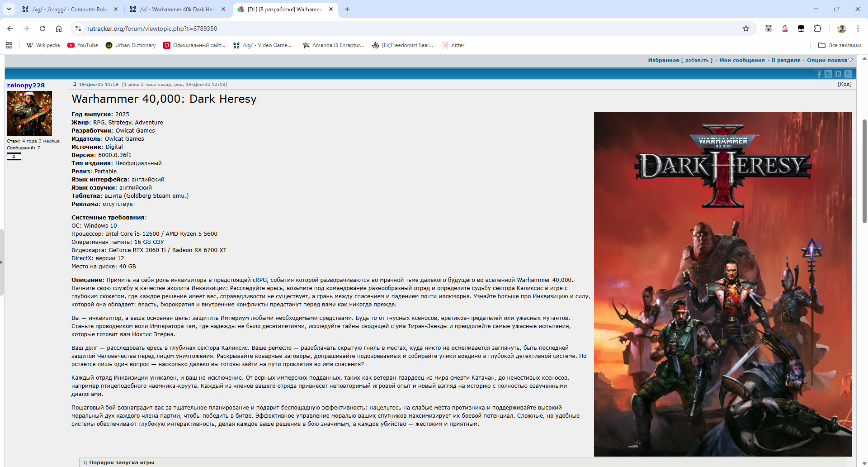Viewport: 868px width, 467px height.
Task: Reload the rutracker page
Action: [42, 29]
